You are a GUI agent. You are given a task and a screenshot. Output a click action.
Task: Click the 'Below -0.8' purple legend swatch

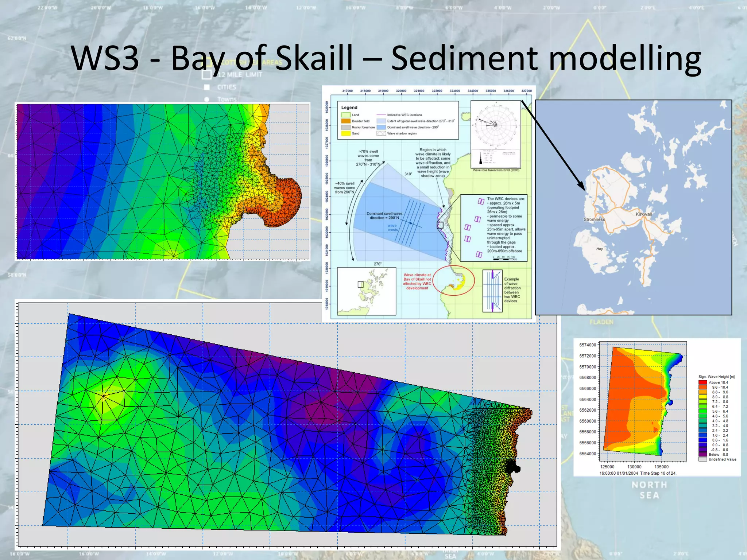[703, 454]
